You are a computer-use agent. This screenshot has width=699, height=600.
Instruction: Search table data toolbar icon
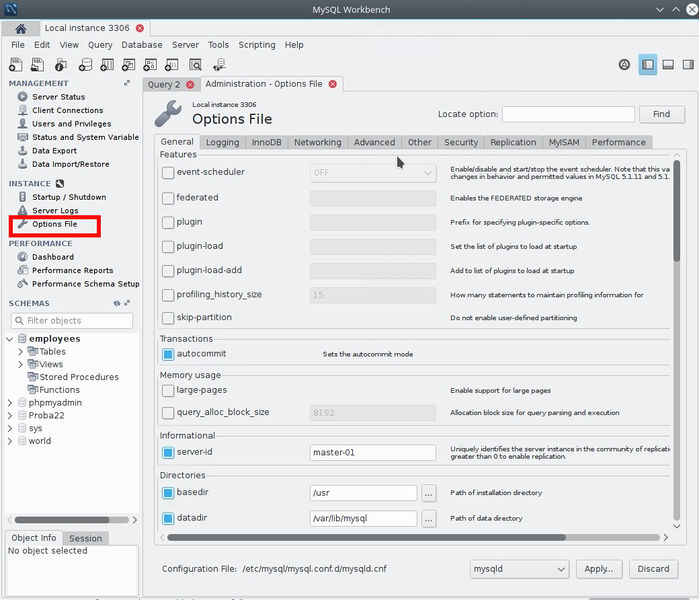(x=195, y=65)
